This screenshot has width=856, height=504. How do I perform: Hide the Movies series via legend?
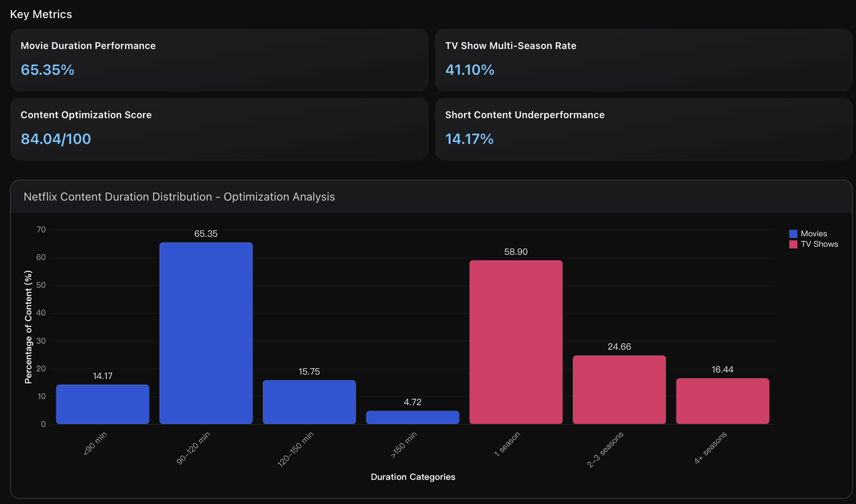pyautogui.click(x=814, y=233)
